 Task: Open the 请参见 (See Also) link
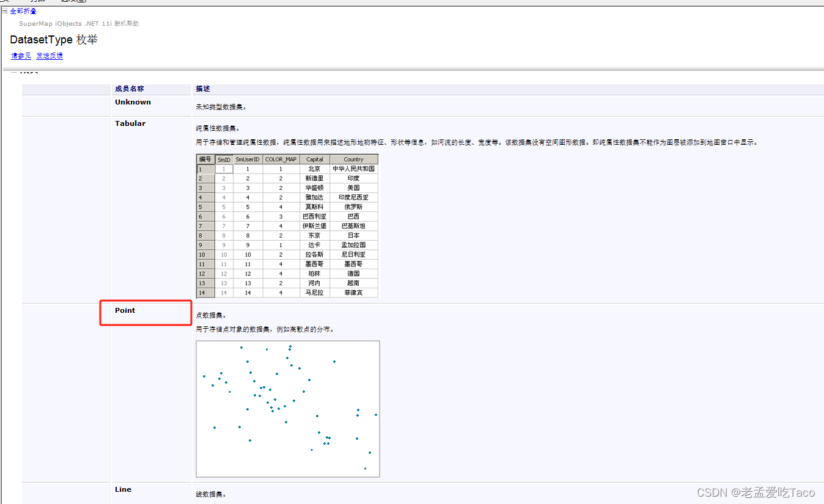coord(20,56)
